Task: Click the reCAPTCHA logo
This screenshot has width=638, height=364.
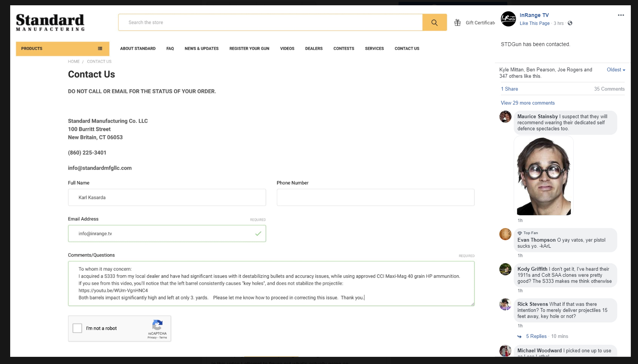Action: point(158,325)
